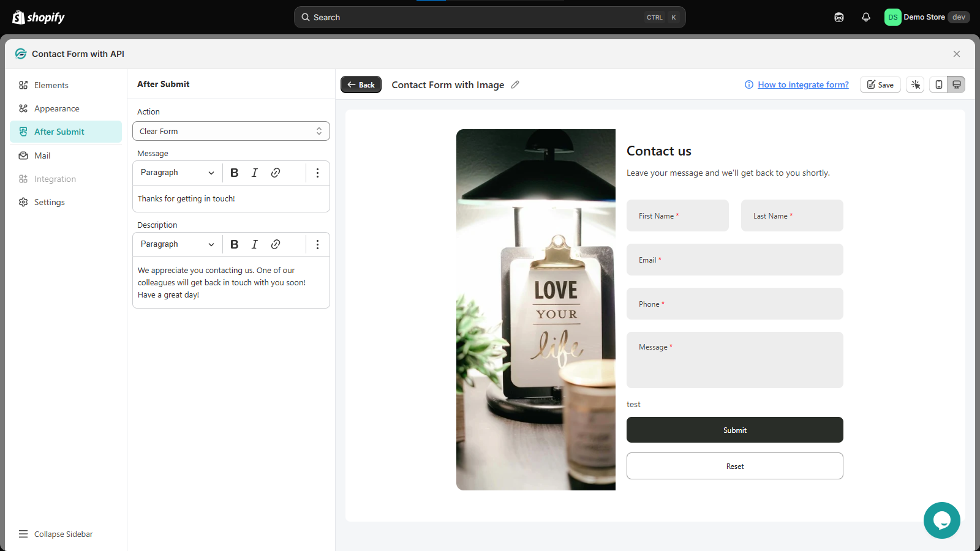
Task: Click the Last Name field in preview
Action: point(792,216)
